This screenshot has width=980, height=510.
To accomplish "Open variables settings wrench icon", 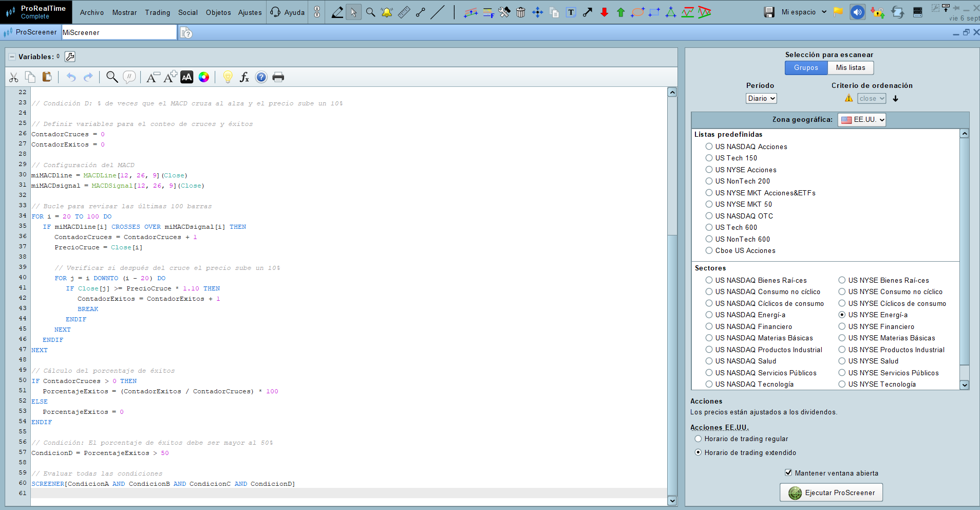I will click(70, 57).
